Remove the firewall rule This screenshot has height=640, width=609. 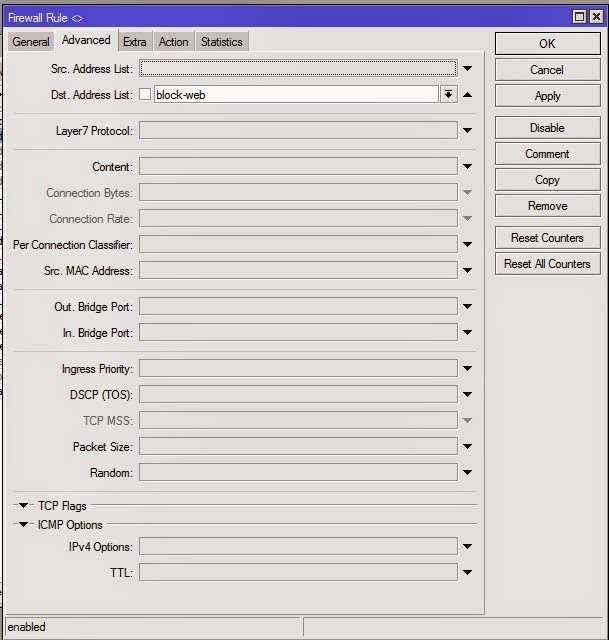tap(547, 206)
